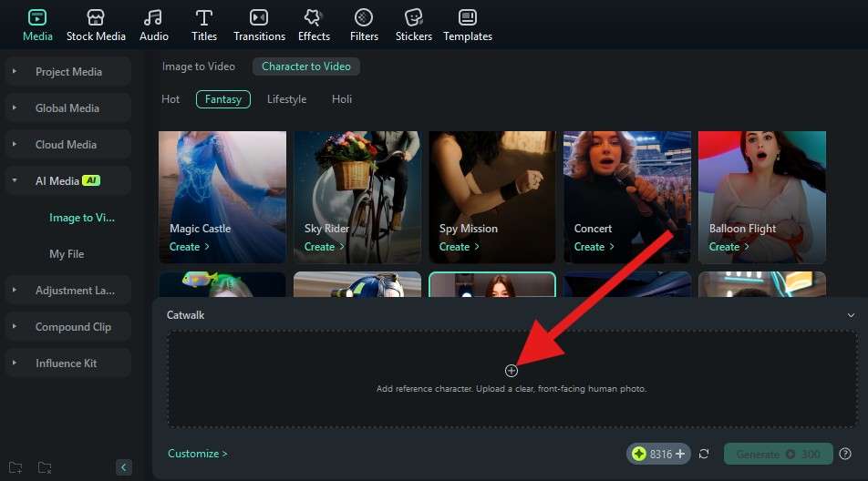Expand Compound Clip tree item
This screenshot has width=868, height=481.
15,326
